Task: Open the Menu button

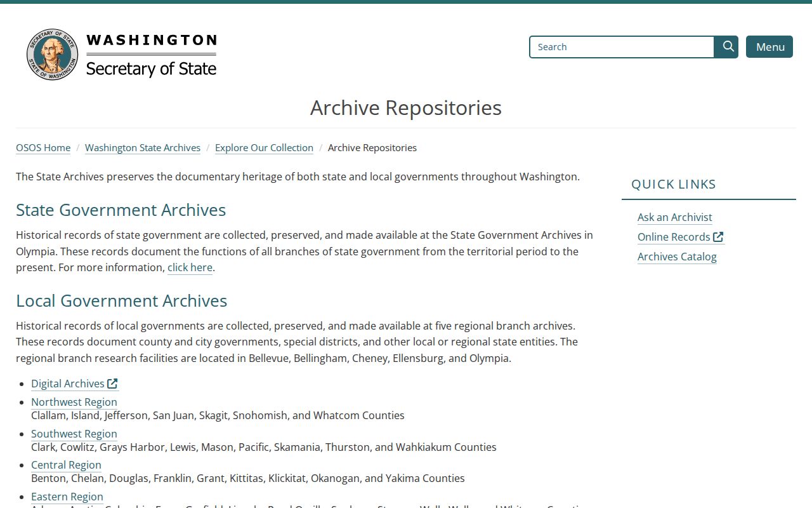Action: (769, 47)
